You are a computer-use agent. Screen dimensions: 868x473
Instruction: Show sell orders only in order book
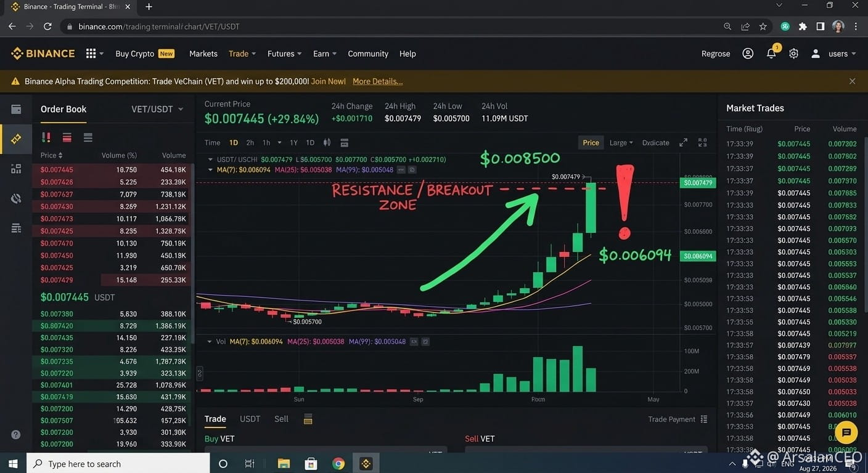67,138
